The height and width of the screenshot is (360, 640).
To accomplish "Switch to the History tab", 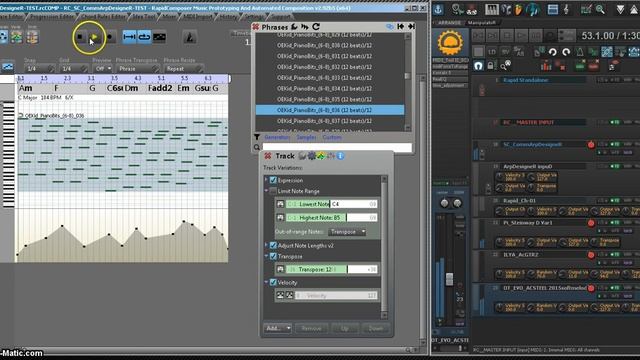I will (228, 17).
